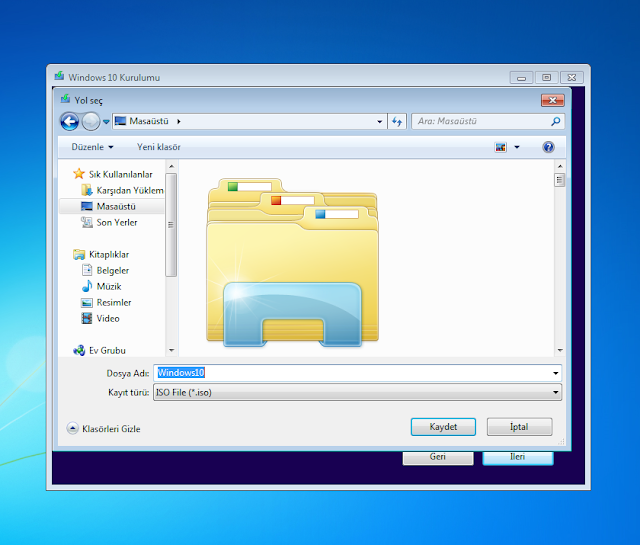Image resolution: width=640 pixels, height=545 pixels.
Task: Click the Belgeler document icon
Action: point(87,270)
